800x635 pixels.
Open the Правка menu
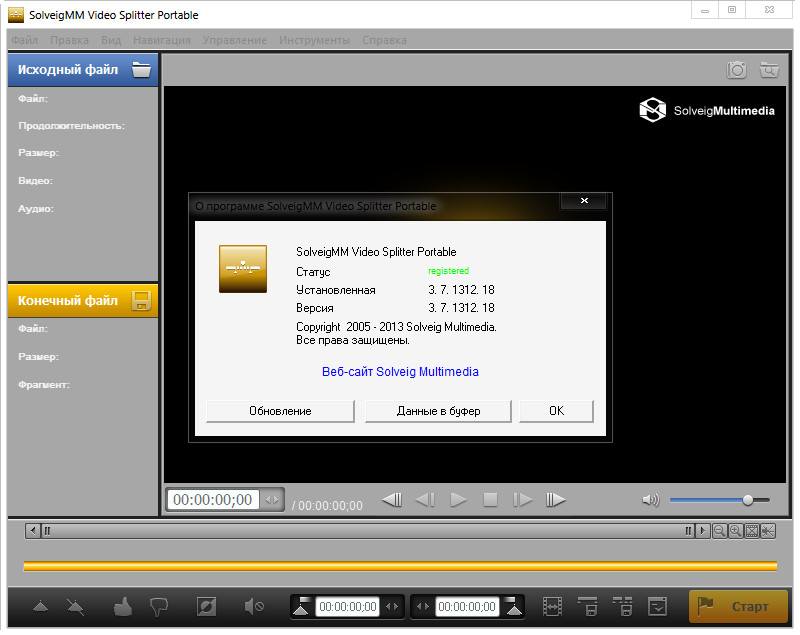pos(69,40)
